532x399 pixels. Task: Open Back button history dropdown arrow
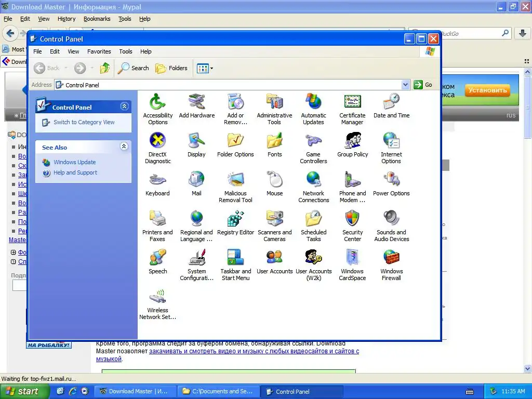pos(66,68)
